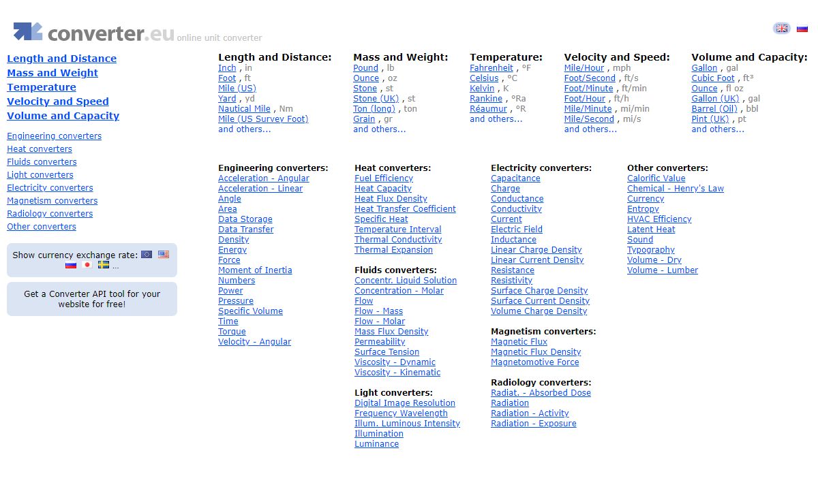Image resolution: width=818 pixels, height=504 pixels.
Task: Open Chemical - Henry's Law converter
Action: click(676, 189)
